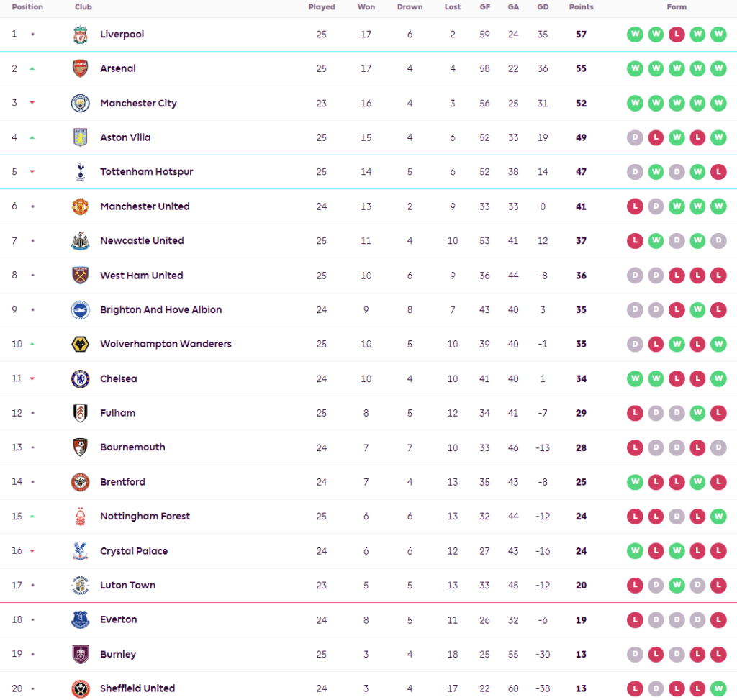This screenshot has height=700, width=737.
Task: Click Arsenal's green up-movement arrow
Action: click(x=32, y=69)
